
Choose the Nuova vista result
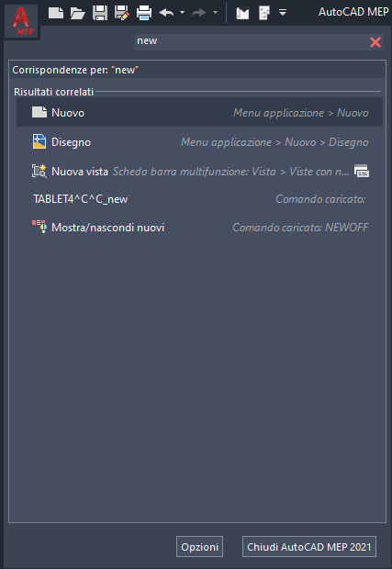click(199, 171)
